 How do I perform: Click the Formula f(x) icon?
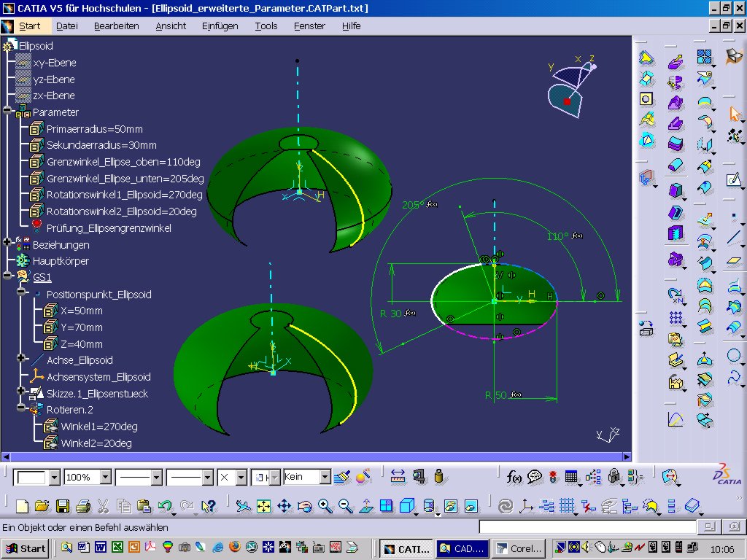[514, 477]
